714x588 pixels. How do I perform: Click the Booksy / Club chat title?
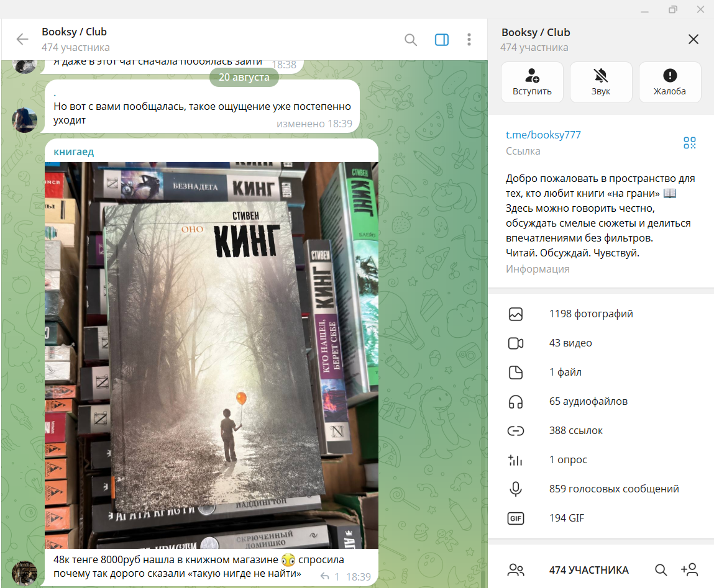coord(74,32)
